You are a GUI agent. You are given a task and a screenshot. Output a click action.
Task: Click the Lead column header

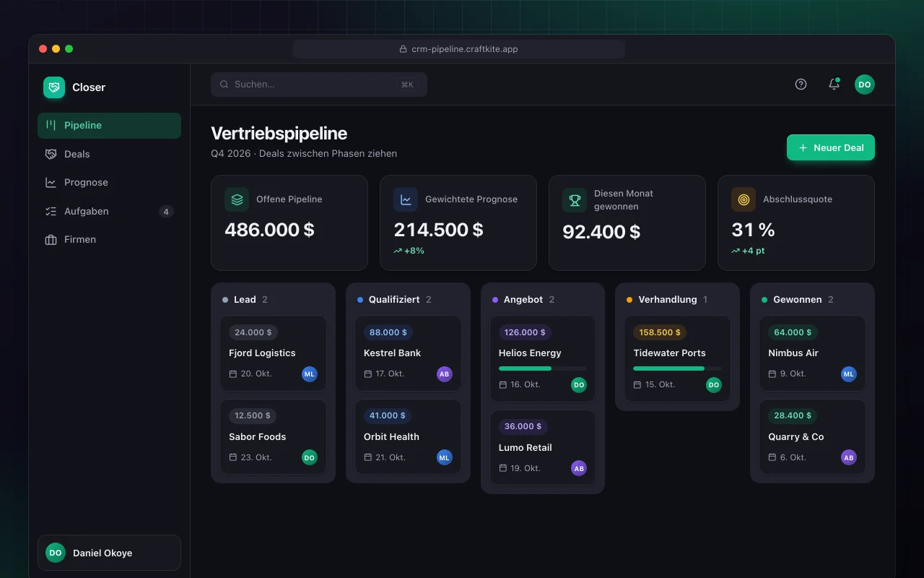click(x=273, y=299)
